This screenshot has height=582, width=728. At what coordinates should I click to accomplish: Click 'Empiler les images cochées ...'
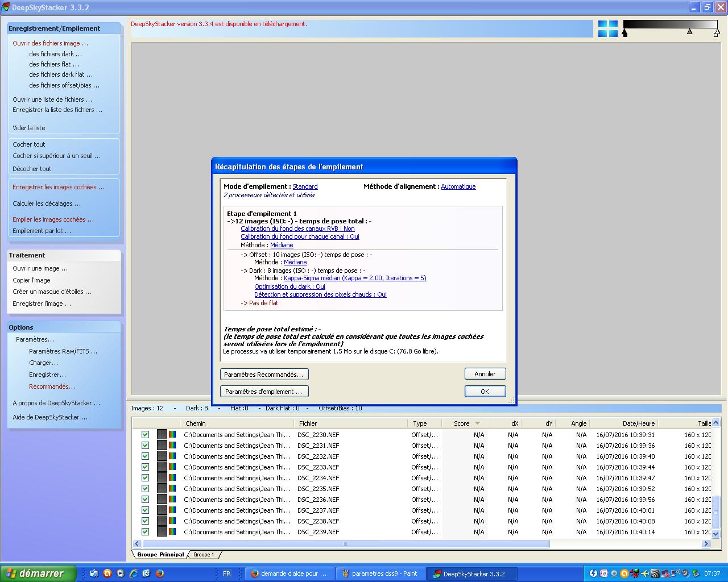tap(53, 219)
